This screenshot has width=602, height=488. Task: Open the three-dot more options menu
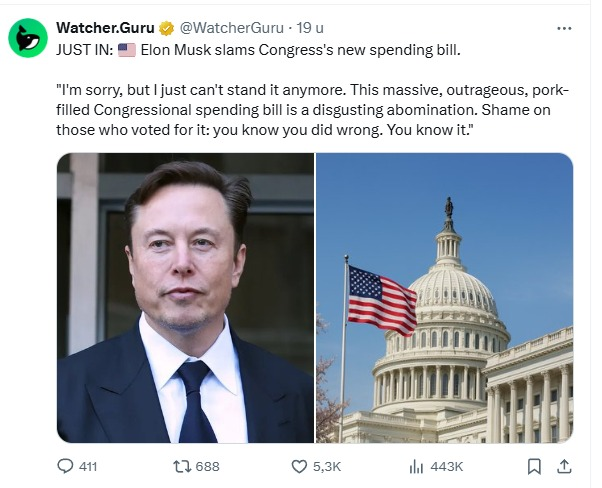[x=567, y=27]
